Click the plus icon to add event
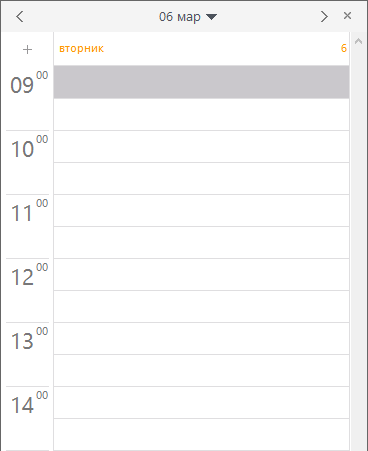368x451 pixels. pos(27,50)
